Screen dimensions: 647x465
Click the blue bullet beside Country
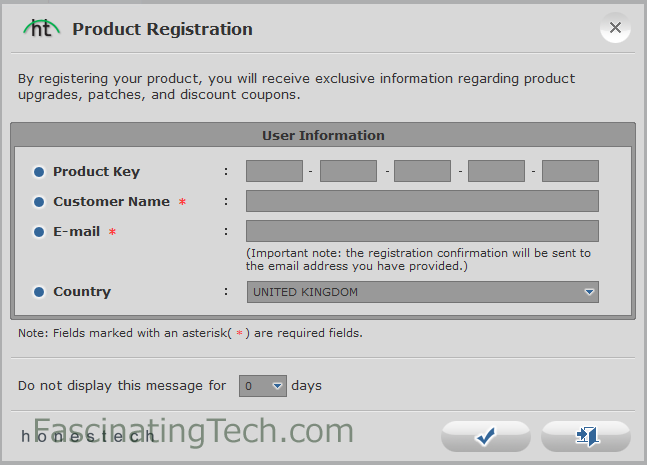point(39,292)
